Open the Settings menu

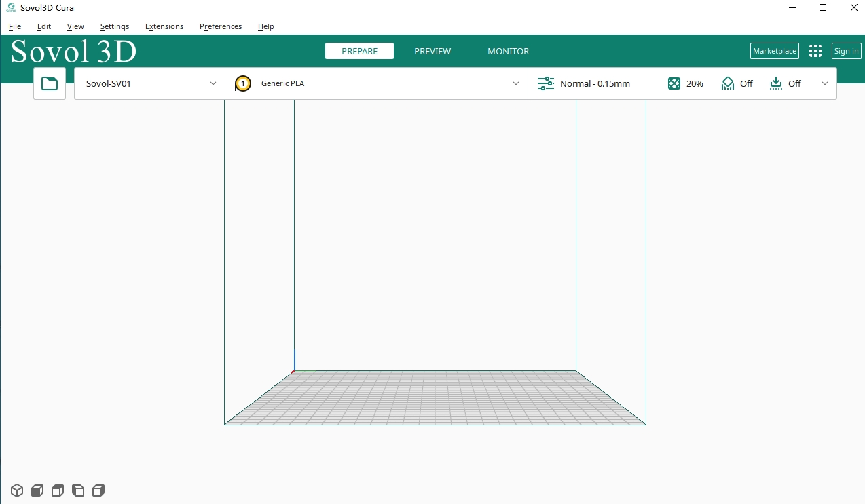115,26
